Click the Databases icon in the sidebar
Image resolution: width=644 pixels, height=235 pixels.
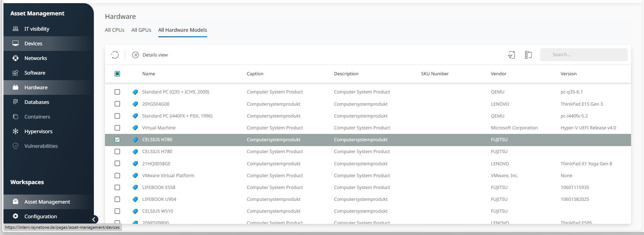click(15, 102)
